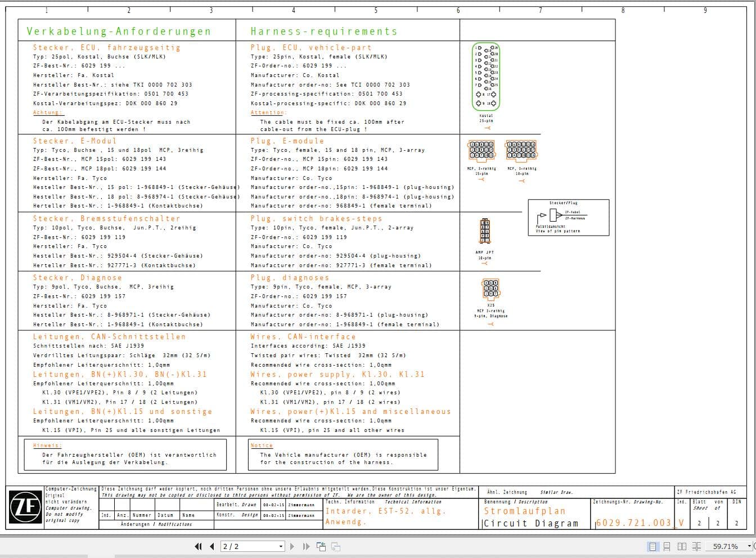Click 'Type: 10pin, Tyco, female, Jun.P.T., 2-array' line

click(x=332, y=228)
